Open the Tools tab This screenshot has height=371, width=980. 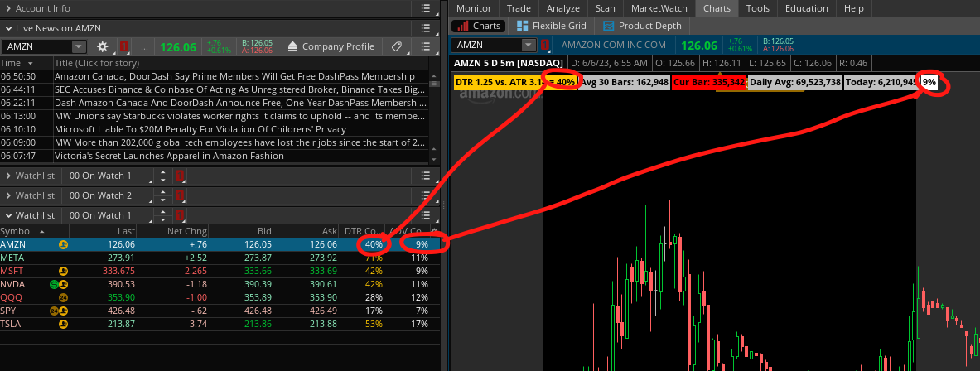coord(757,8)
